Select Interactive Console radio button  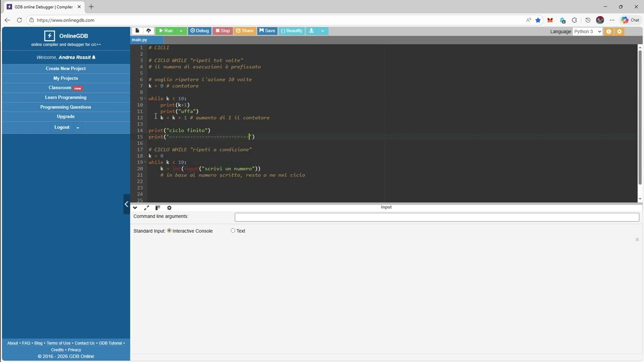pyautogui.click(x=169, y=231)
